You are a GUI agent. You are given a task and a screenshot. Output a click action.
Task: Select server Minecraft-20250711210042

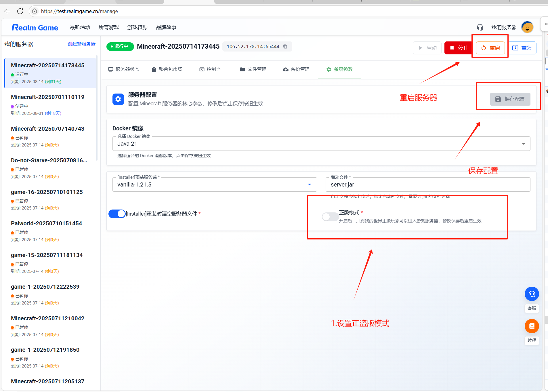pos(51,326)
